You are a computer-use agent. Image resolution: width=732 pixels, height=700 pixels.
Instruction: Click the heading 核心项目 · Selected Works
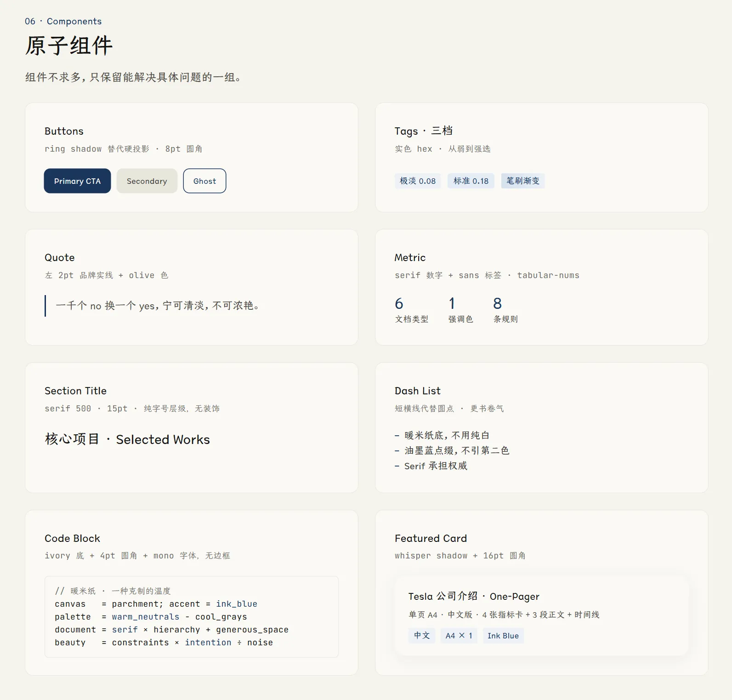click(127, 439)
